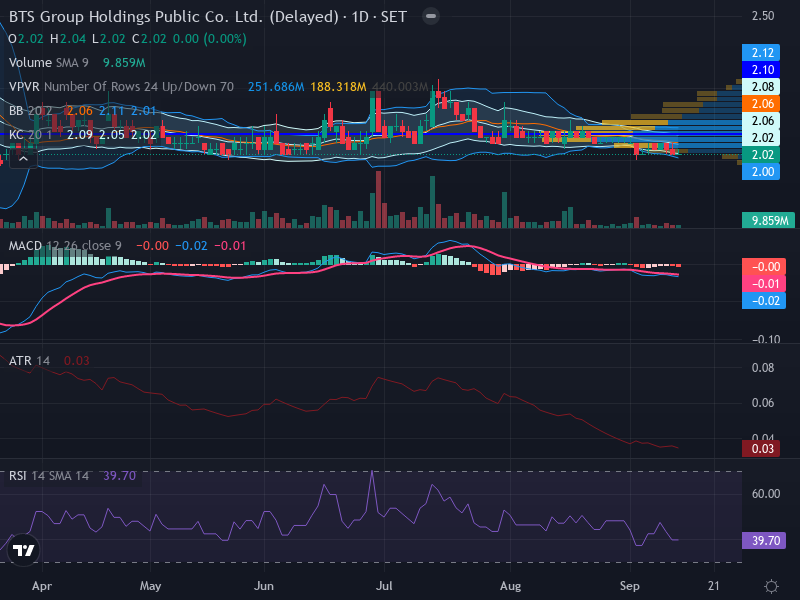Click the Sep label on time axis
Image resolution: width=800 pixels, height=600 pixels.
click(x=629, y=586)
